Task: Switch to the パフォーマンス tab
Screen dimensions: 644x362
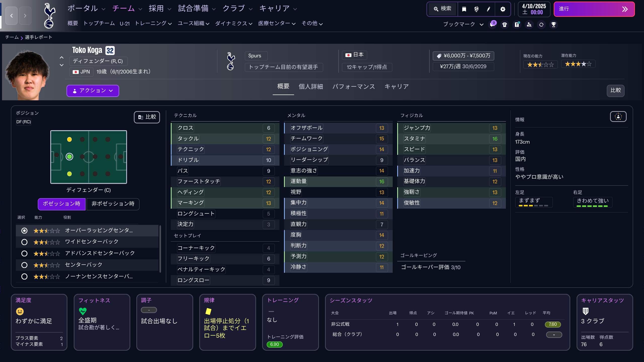Action: (x=354, y=86)
